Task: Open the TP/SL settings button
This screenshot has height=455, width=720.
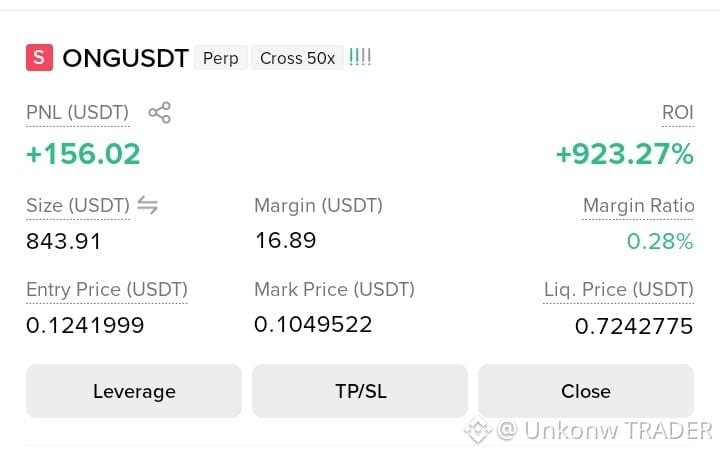Action: tap(360, 391)
